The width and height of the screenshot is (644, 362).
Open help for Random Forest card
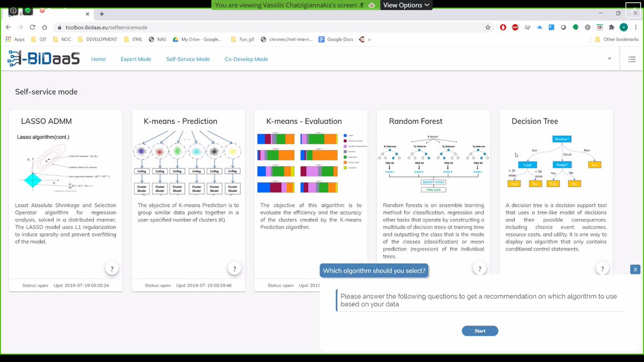(x=479, y=269)
